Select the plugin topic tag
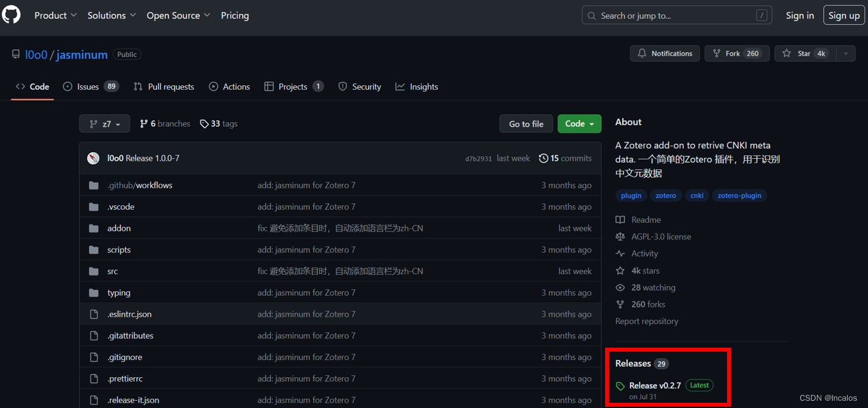 [x=631, y=195]
